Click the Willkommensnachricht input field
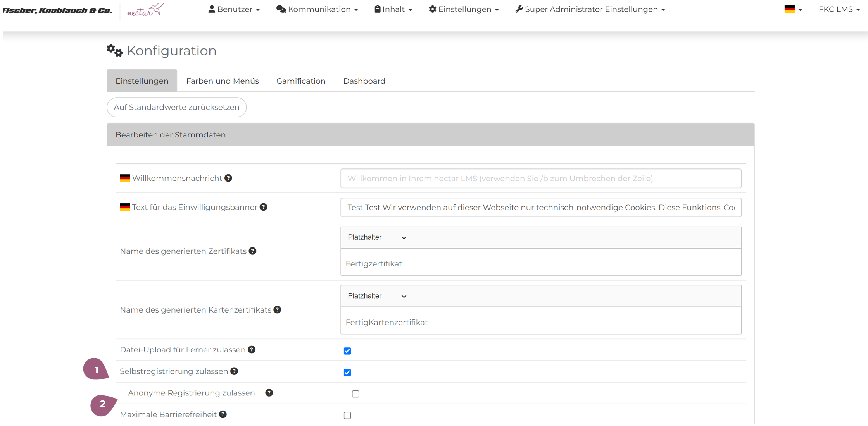The height and width of the screenshot is (426, 868). click(541, 179)
